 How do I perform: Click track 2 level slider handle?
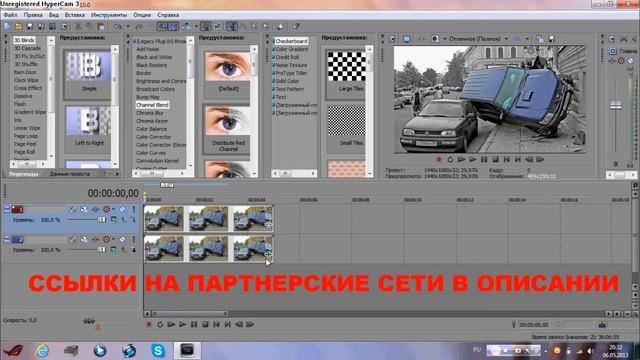tap(101, 249)
